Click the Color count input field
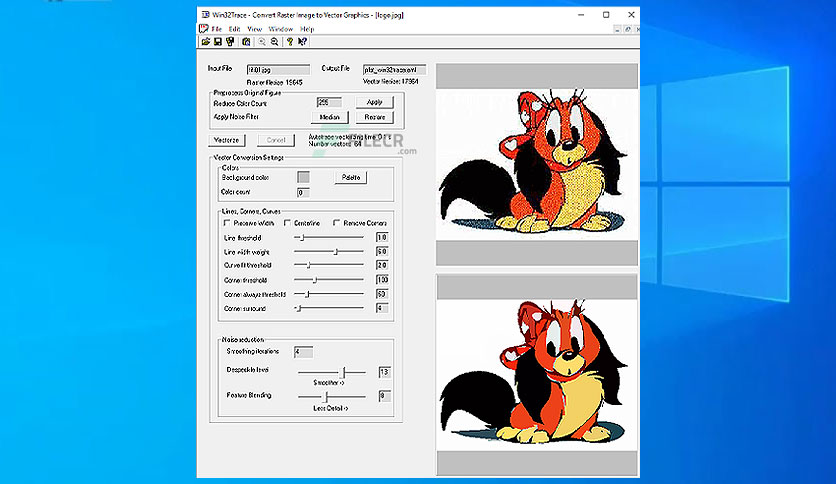Viewport: 836px width, 484px height. [303, 193]
